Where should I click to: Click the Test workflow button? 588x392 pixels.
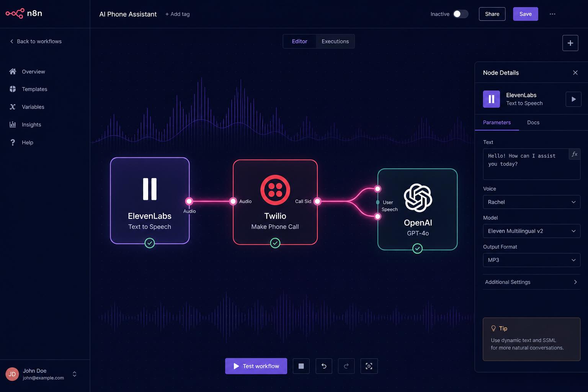pos(256,366)
